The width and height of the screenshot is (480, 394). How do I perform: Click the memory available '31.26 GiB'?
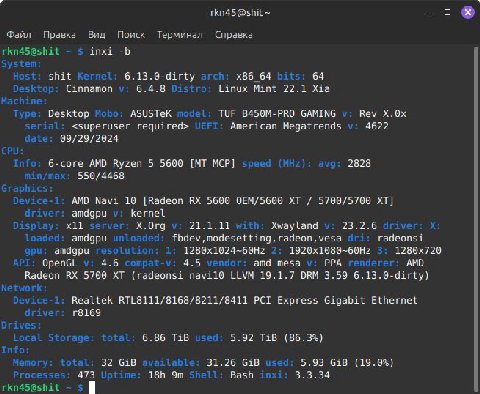[x=233, y=363]
